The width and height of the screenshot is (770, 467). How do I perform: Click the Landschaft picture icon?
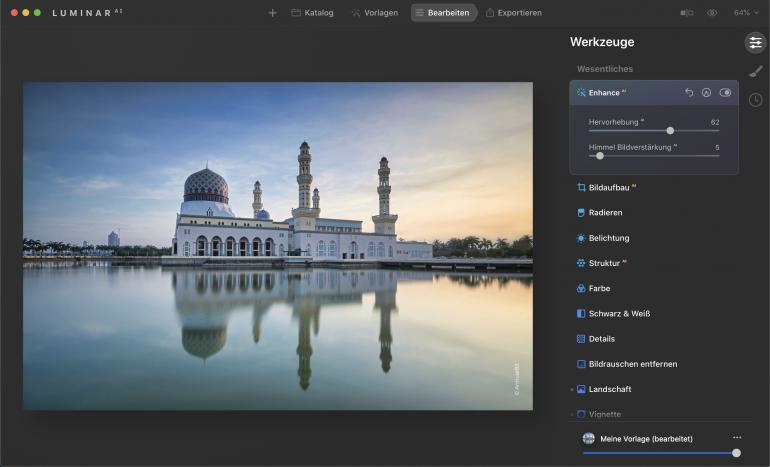(581, 389)
